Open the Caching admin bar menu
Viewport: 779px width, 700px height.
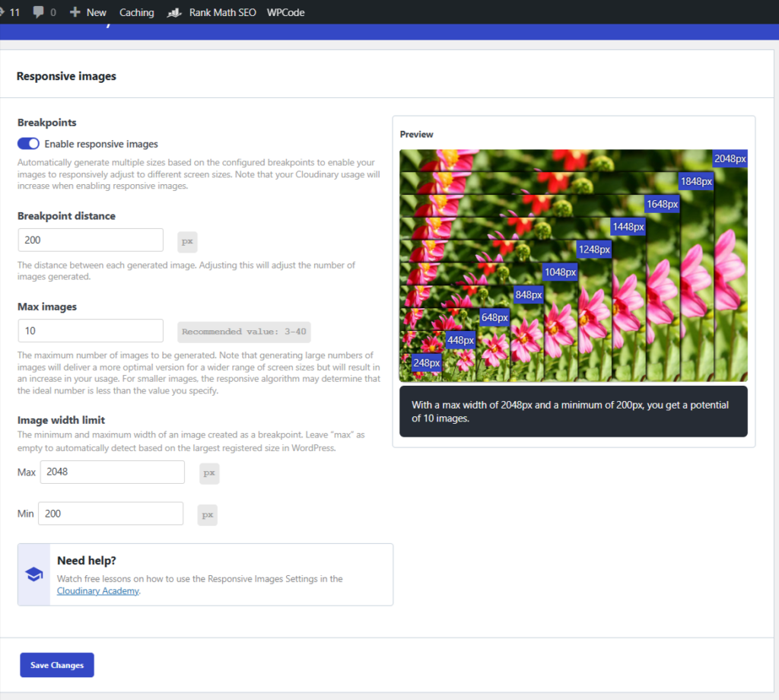[137, 12]
